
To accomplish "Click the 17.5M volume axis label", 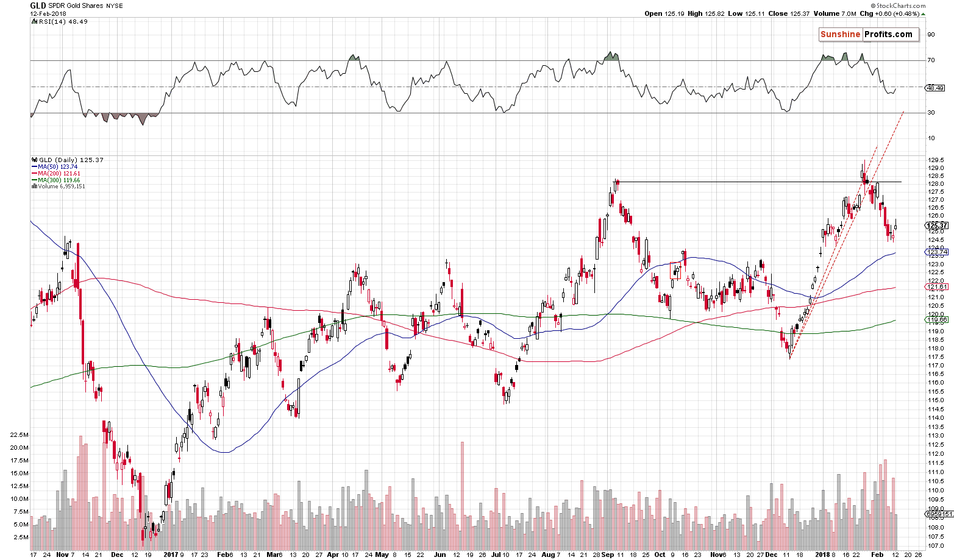I will coord(20,461).
